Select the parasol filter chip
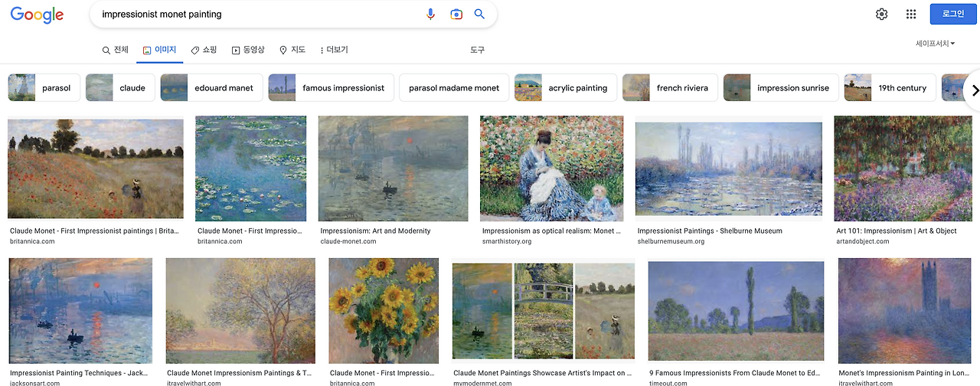 pos(44,88)
